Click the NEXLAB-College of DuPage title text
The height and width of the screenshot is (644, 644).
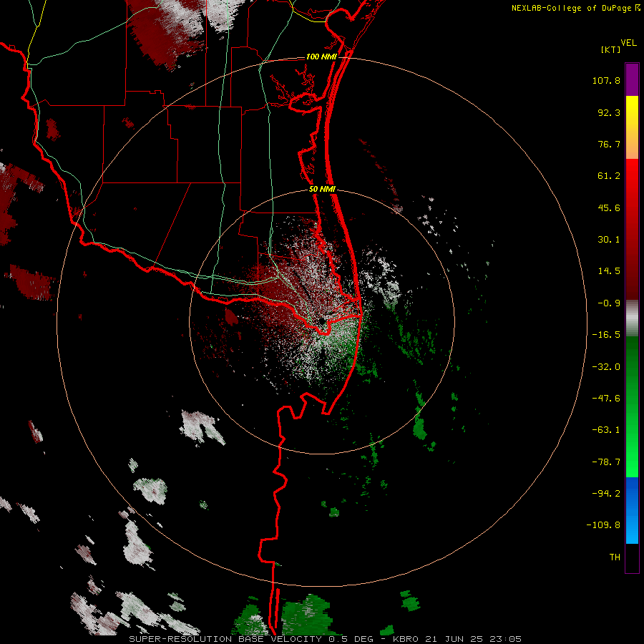[x=571, y=8]
